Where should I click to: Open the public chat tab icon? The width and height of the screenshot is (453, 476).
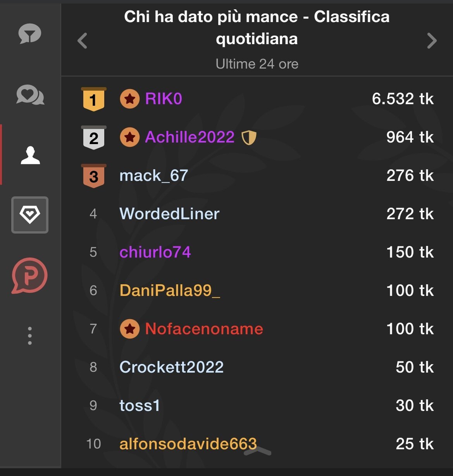[30, 34]
